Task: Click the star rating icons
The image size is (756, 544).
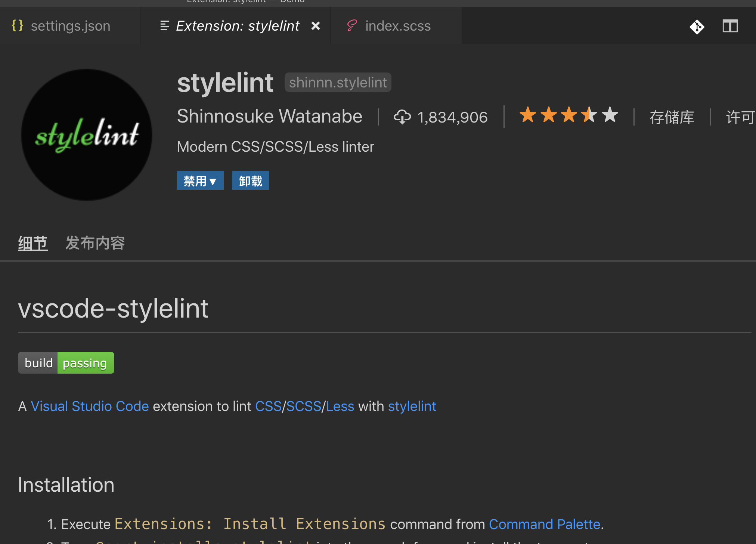Action: 568,115
